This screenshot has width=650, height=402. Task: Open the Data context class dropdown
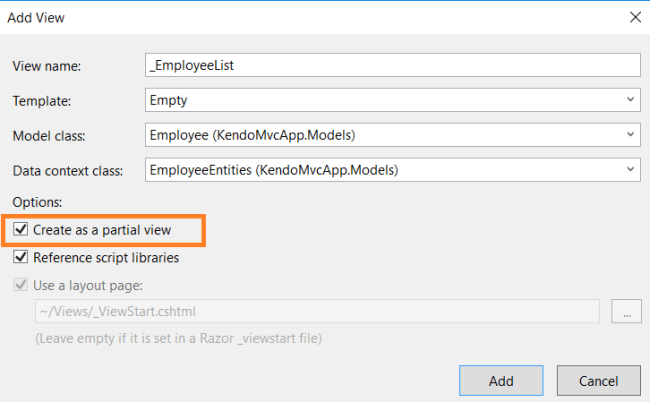click(x=630, y=170)
